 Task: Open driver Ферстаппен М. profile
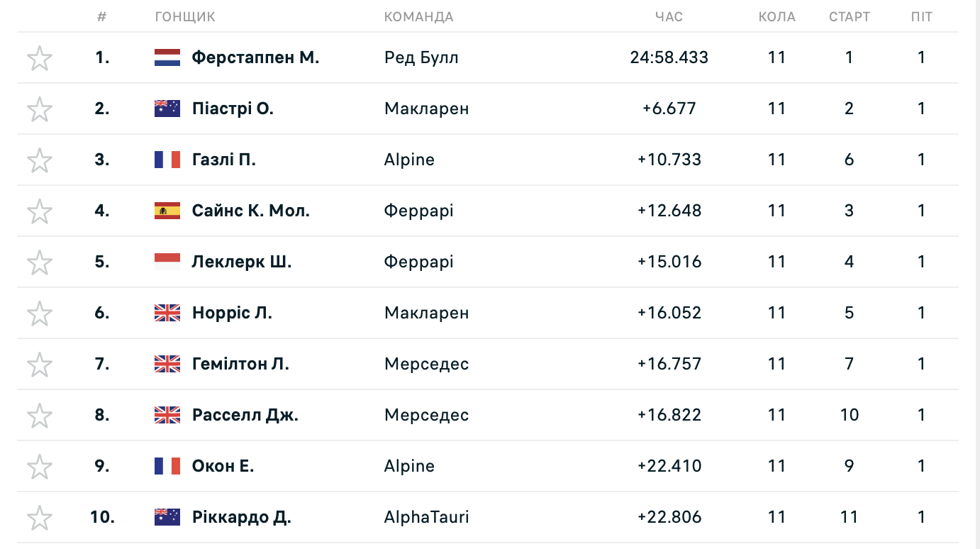tap(255, 57)
